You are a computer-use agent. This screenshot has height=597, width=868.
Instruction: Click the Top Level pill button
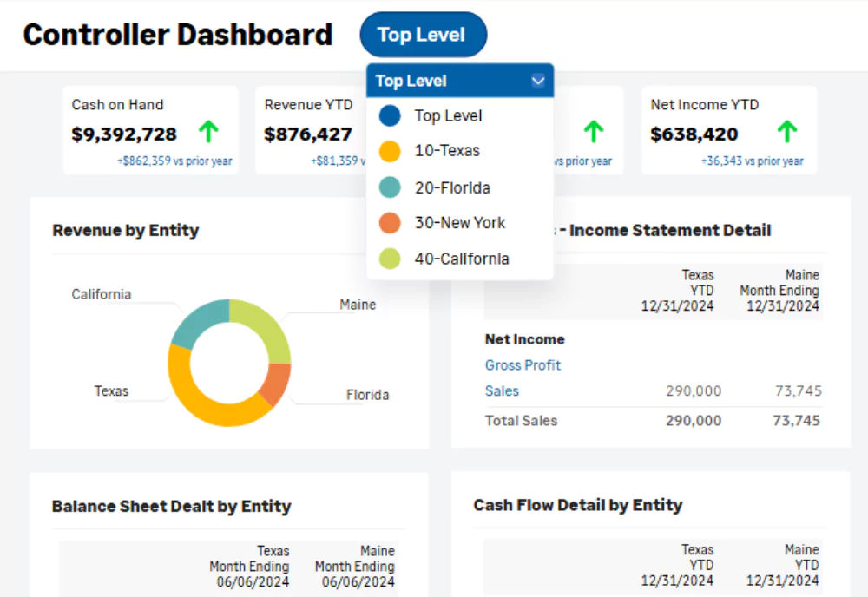point(423,35)
